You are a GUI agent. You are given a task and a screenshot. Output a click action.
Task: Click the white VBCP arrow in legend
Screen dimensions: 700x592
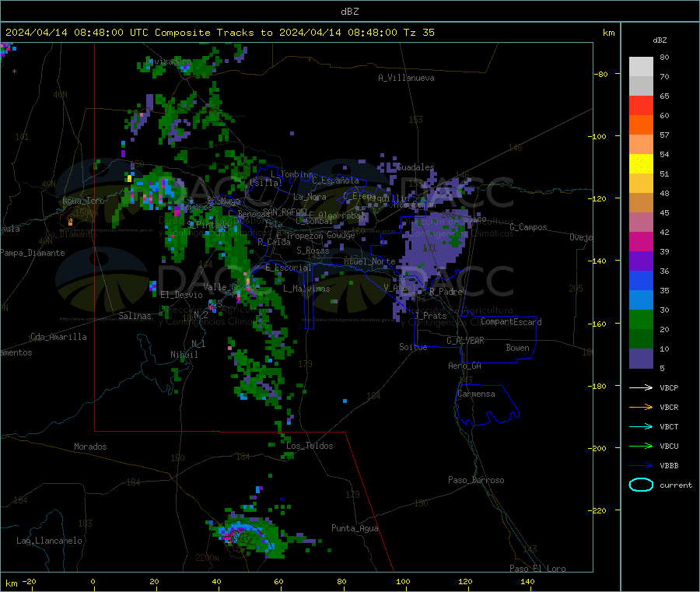pos(641,387)
